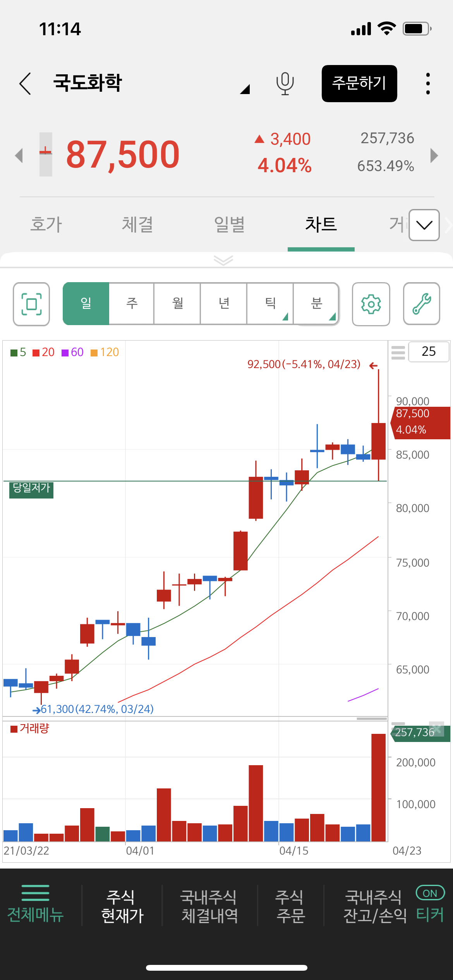Tap the tallest latest volume bar
This screenshot has width=453, height=980.
coord(378,787)
